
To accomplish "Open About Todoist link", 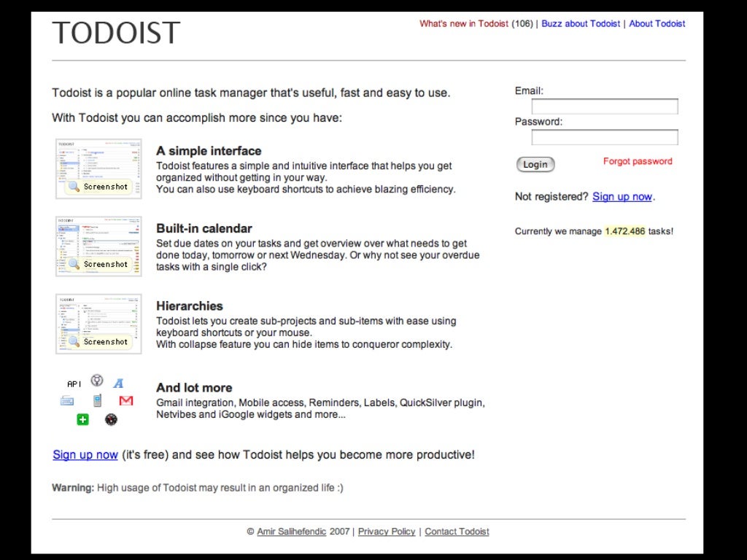I will click(657, 24).
